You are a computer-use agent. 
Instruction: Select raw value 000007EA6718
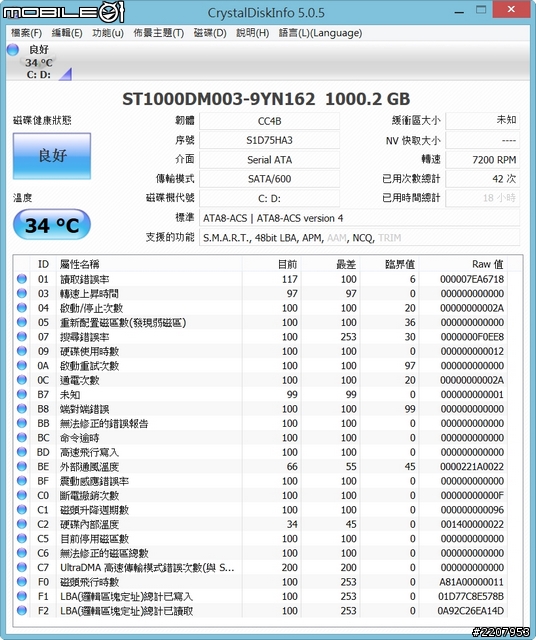472,279
